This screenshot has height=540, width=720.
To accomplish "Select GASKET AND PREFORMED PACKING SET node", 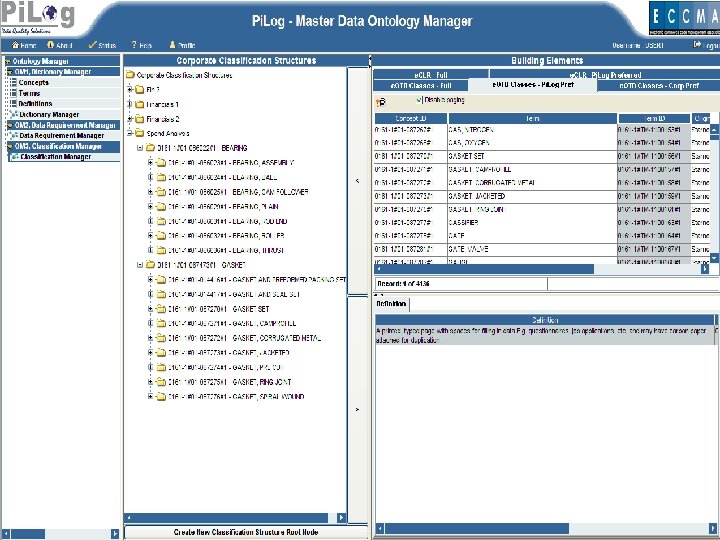I will coord(257,280).
